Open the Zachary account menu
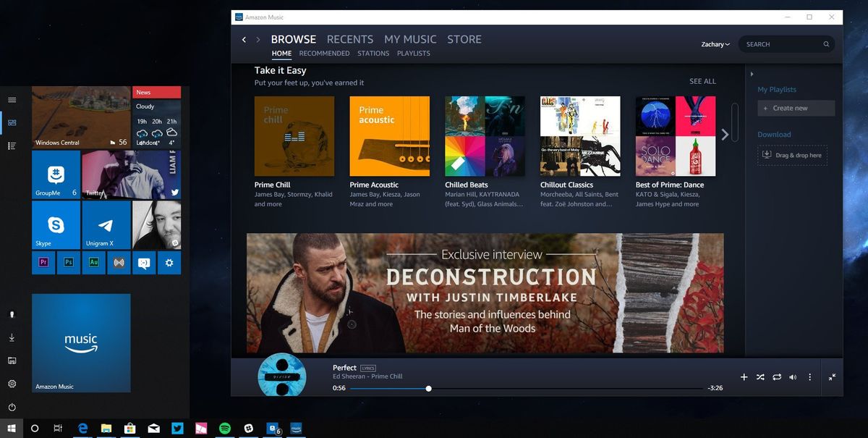The width and height of the screenshot is (868, 438). [715, 44]
